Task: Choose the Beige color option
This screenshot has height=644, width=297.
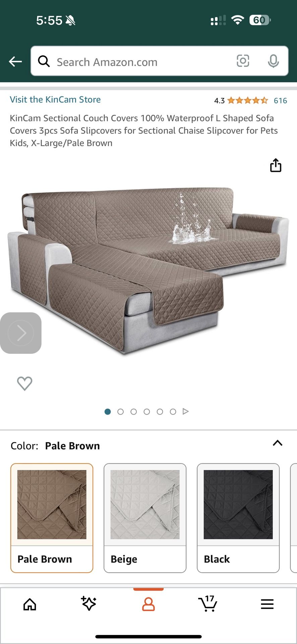Action: click(145, 518)
